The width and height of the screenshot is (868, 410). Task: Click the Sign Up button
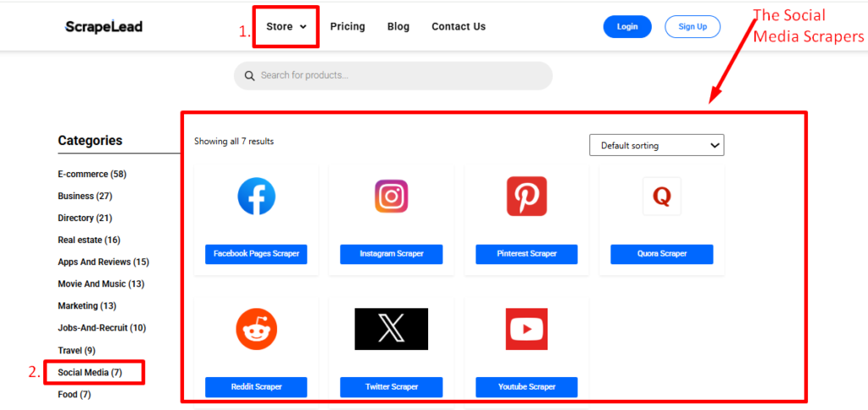coord(693,26)
